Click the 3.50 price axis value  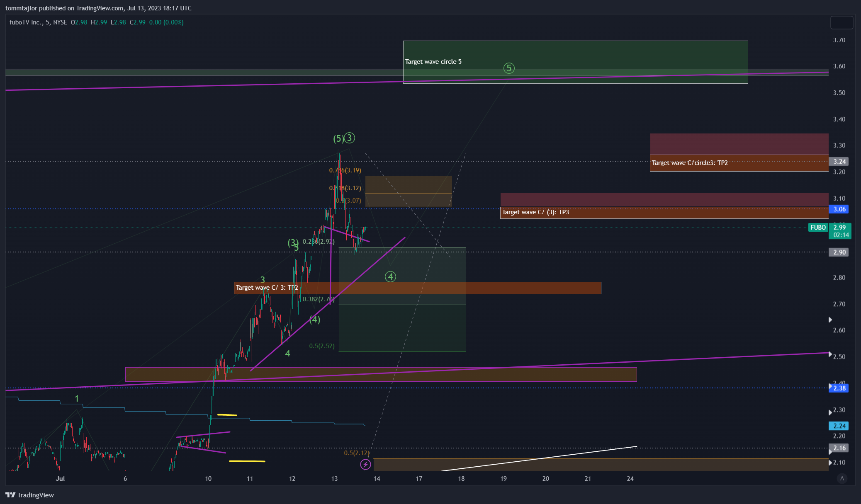pyautogui.click(x=839, y=93)
